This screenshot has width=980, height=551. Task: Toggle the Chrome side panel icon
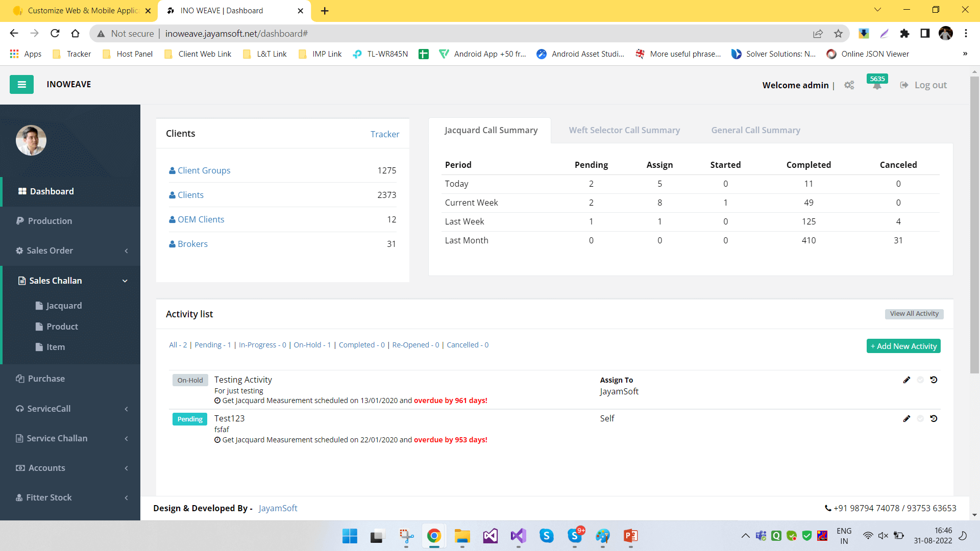click(925, 33)
